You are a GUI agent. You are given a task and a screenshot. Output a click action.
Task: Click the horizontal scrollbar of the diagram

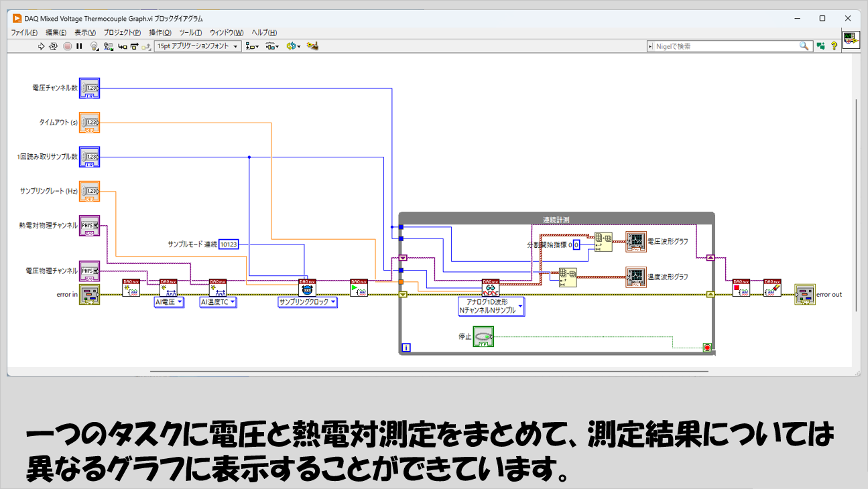pos(429,371)
